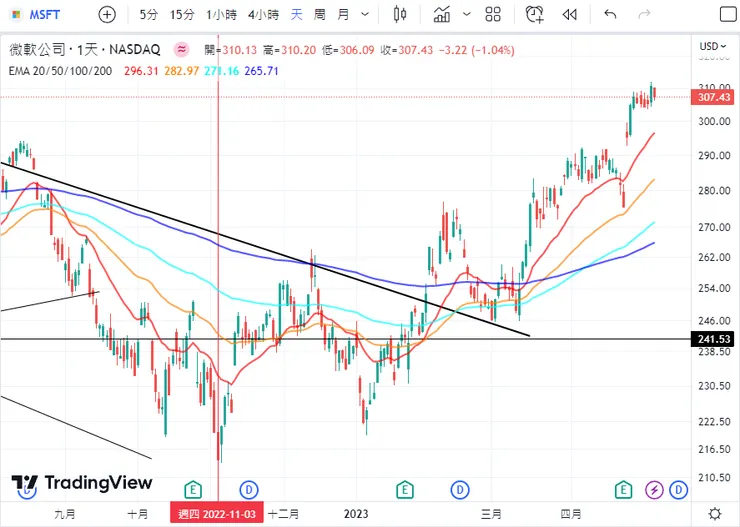Click the 週四 2022-11-03 date label
This screenshot has height=527, width=740.
[x=217, y=514]
